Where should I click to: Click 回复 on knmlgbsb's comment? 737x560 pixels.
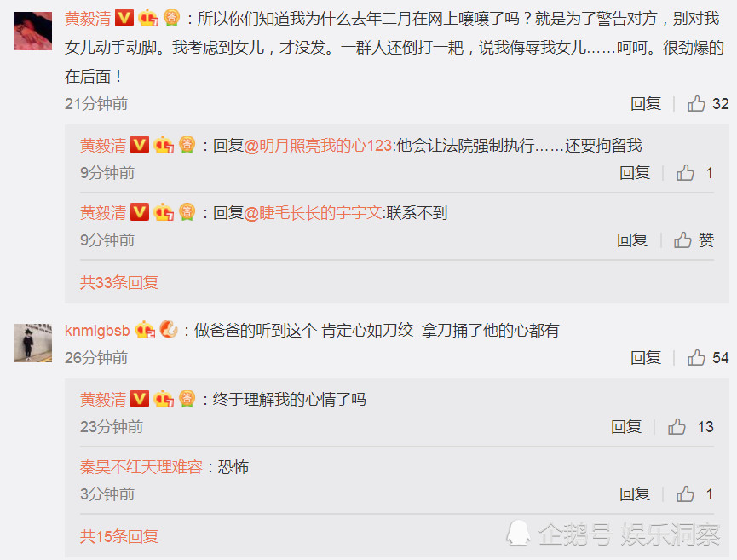click(646, 357)
